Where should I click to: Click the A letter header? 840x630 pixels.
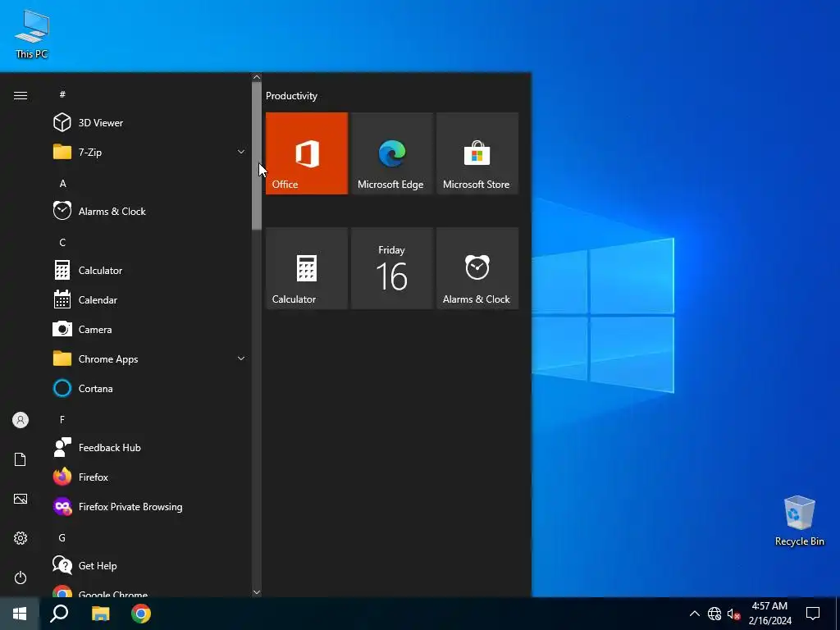pos(62,183)
